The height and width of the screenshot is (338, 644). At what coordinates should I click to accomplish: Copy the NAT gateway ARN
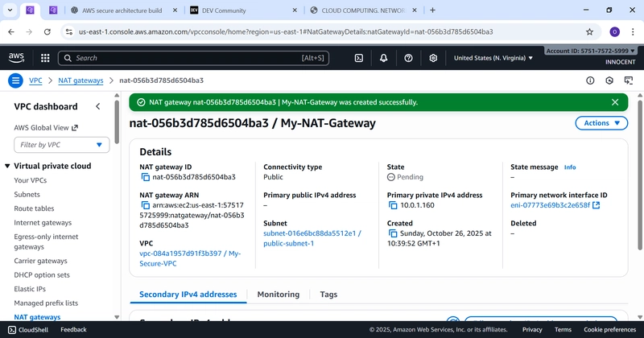146,205
